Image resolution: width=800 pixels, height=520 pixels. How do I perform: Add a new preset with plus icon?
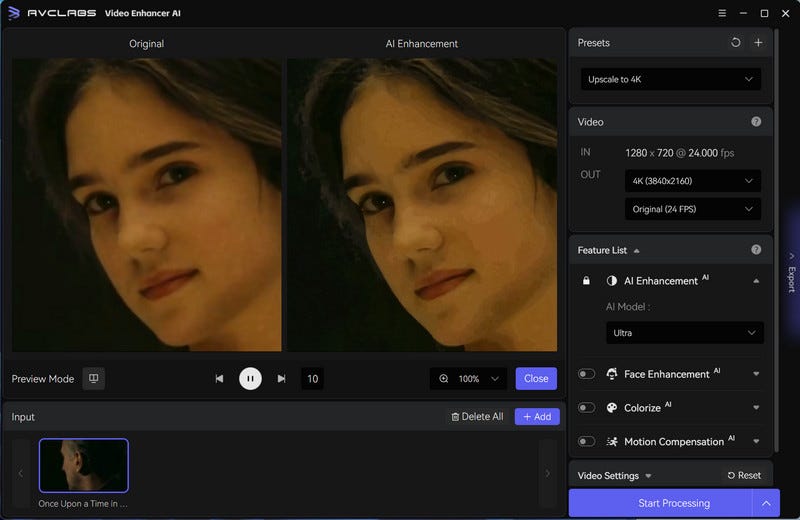pos(758,42)
